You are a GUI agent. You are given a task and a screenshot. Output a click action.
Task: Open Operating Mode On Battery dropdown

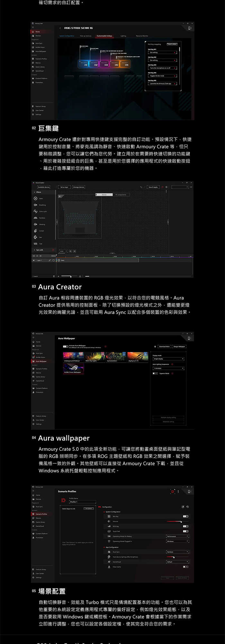pos(177,536)
